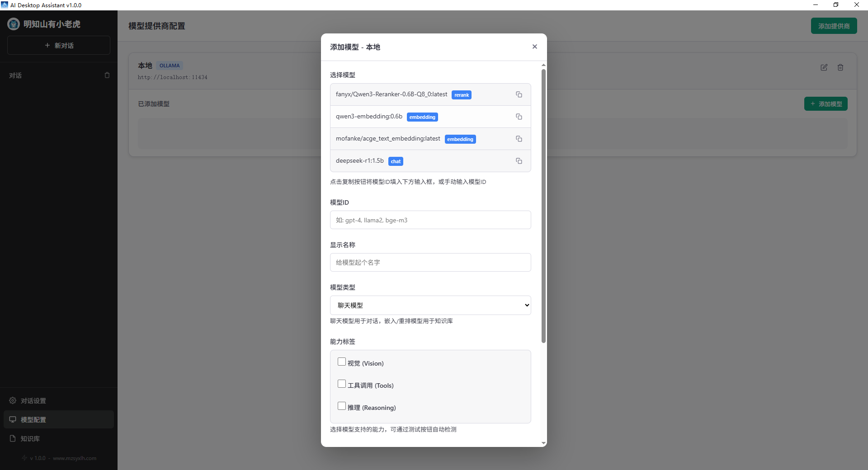Click the gear icon for 对话设置
Screen dimensions: 868x470
[x=13, y=400]
